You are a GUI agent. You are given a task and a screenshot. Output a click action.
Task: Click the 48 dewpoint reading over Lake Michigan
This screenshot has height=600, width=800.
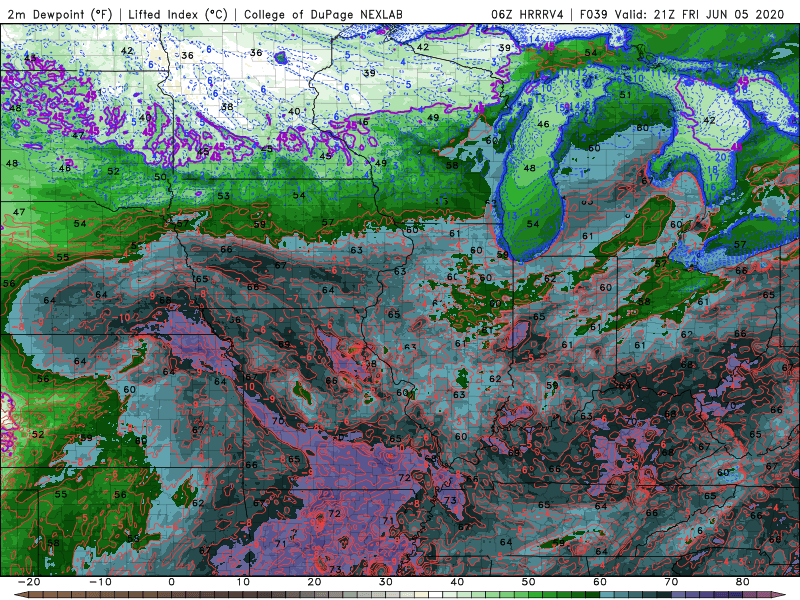click(530, 168)
